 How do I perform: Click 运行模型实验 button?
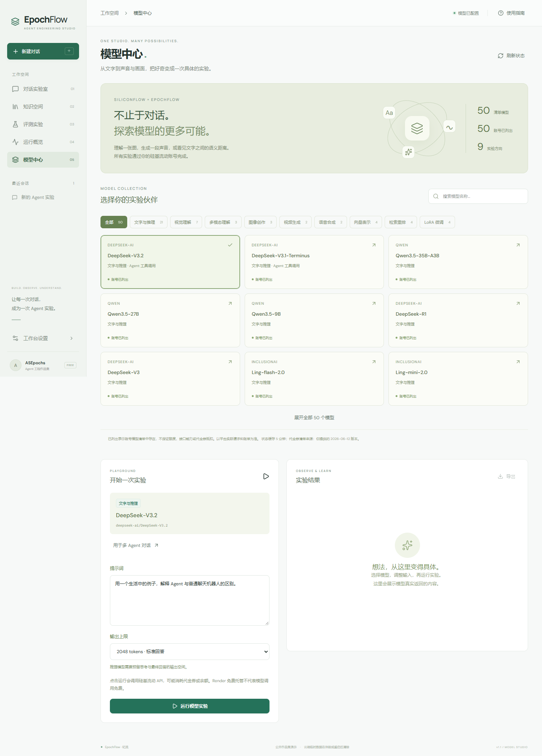pyautogui.click(x=190, y=706)
